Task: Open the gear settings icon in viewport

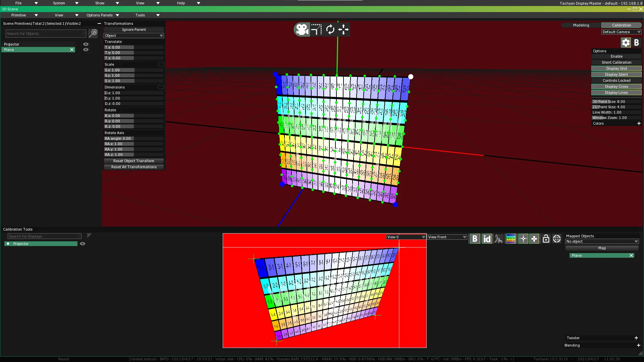Action: 626,43
